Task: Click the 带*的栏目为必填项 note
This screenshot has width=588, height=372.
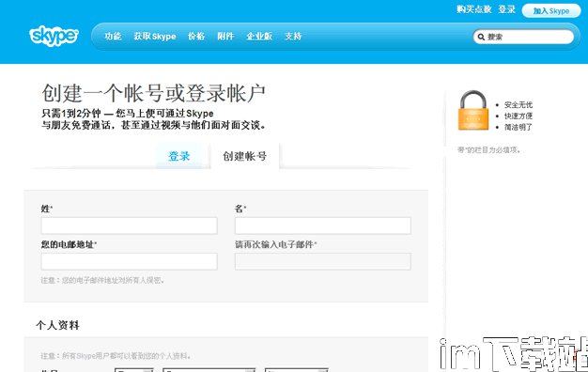Action: 488,150
